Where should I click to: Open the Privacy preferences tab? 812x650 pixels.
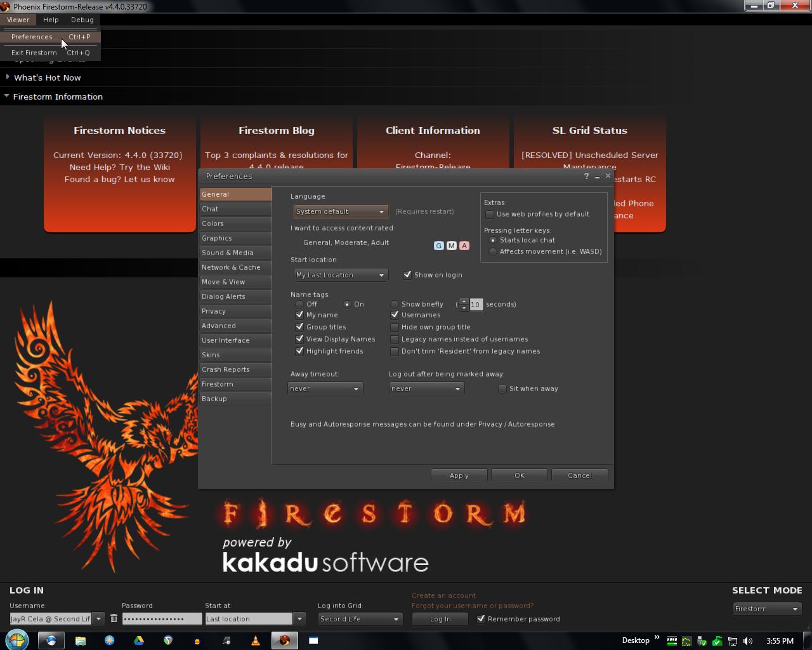235,311
